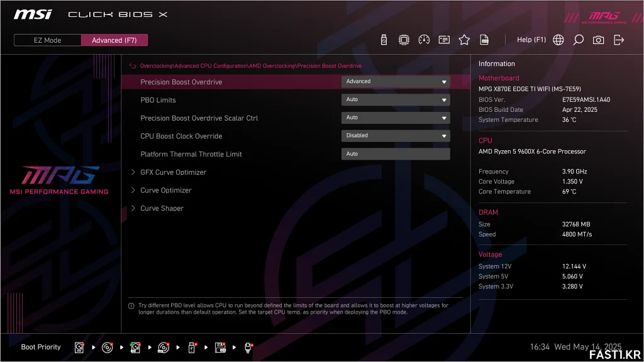Click the MSI logo at top left
The height and width of the screenshot is (362, 644).
click(33, 14)
